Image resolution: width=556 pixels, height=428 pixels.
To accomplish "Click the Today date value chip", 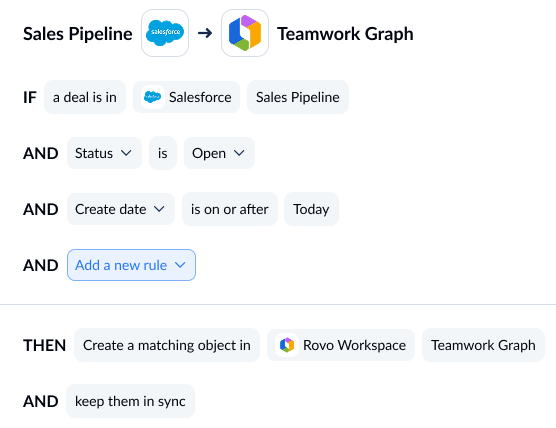I will click(x=311, y=209).
